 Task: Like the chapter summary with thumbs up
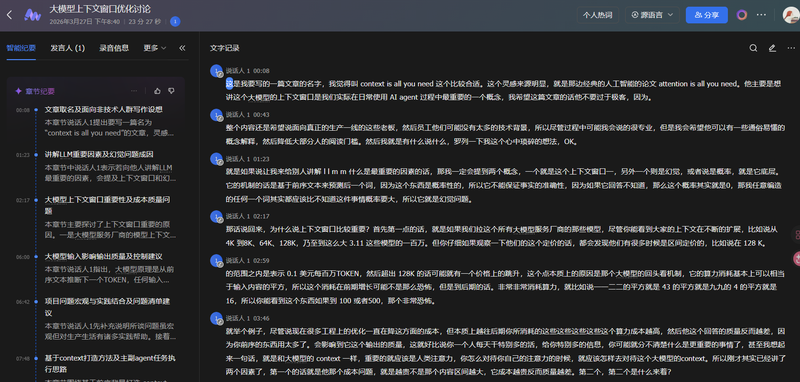[157, 91]
